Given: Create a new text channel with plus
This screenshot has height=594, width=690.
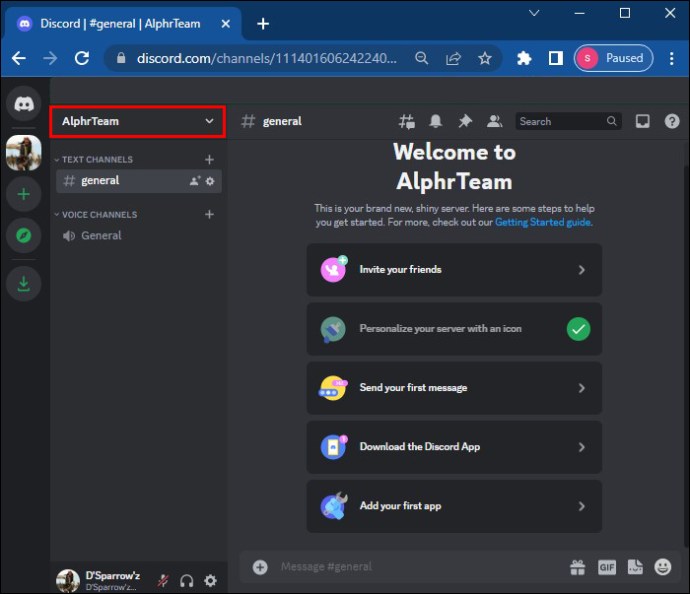Looking at the screenshot, I should pyautogui.click(x=209, y=159).
